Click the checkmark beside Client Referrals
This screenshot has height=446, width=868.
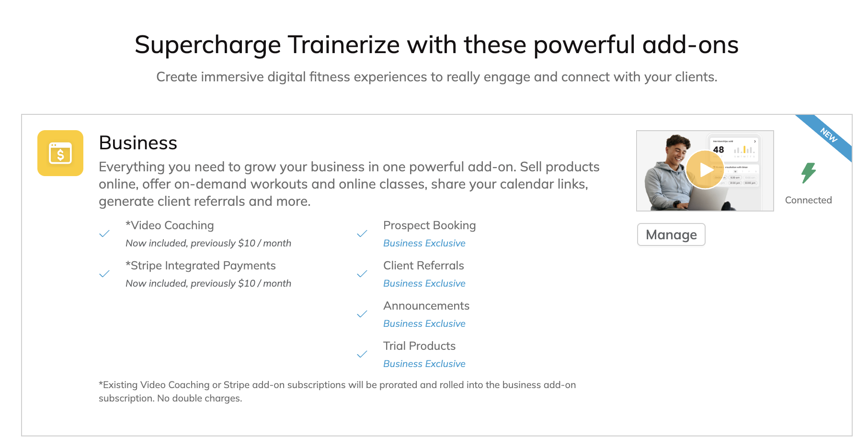[362, 274]
